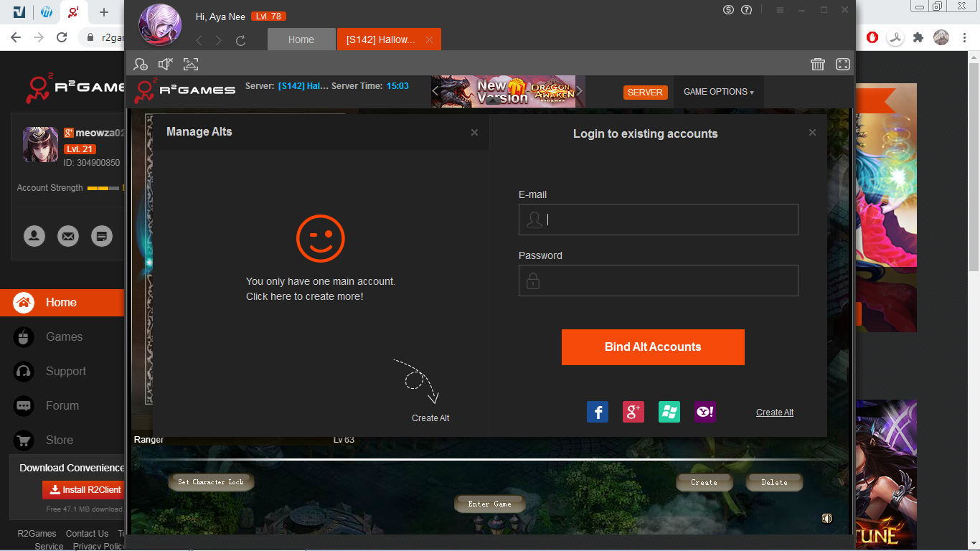
Task: Switch to the Home tab
Action: (x=301, y=39)
